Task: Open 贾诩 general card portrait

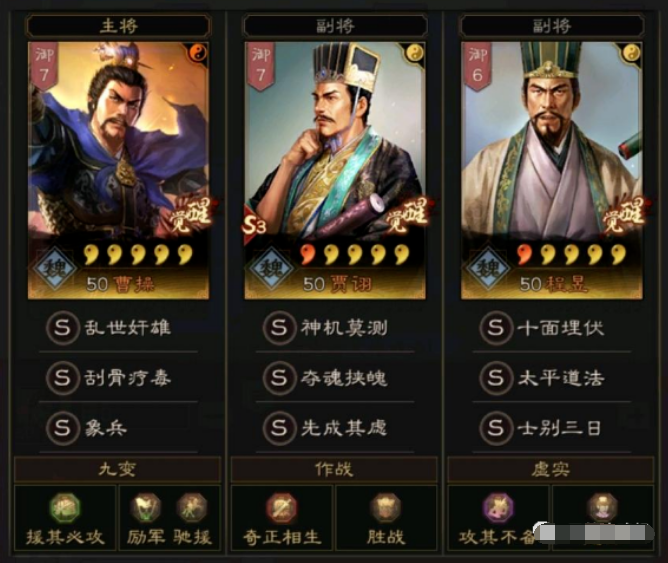Action: 335,170
